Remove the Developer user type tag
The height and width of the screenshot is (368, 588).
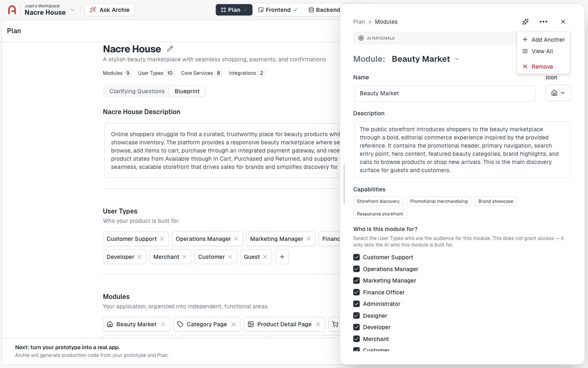click(x=140, y=257)
